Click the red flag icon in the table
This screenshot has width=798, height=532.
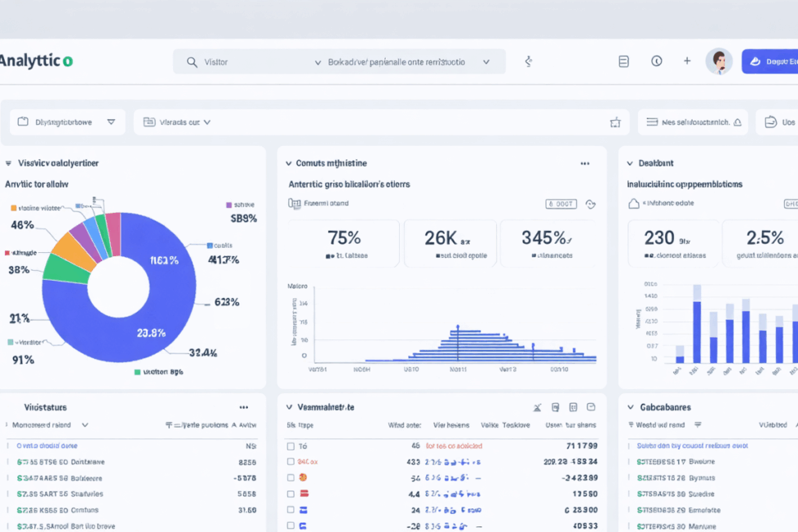pos(304,494)
